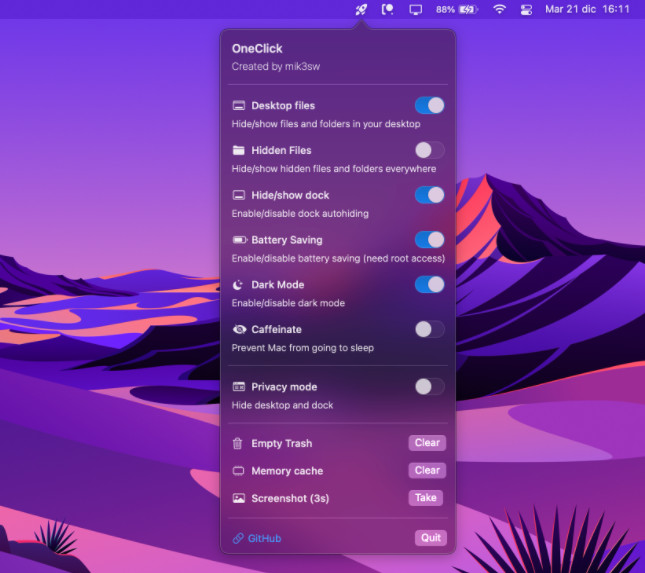Image resolution: width=645 pixels, height=573 pixels.
Task: Click 'Enable/disable dark mode' description
Action: click(288, 304)
